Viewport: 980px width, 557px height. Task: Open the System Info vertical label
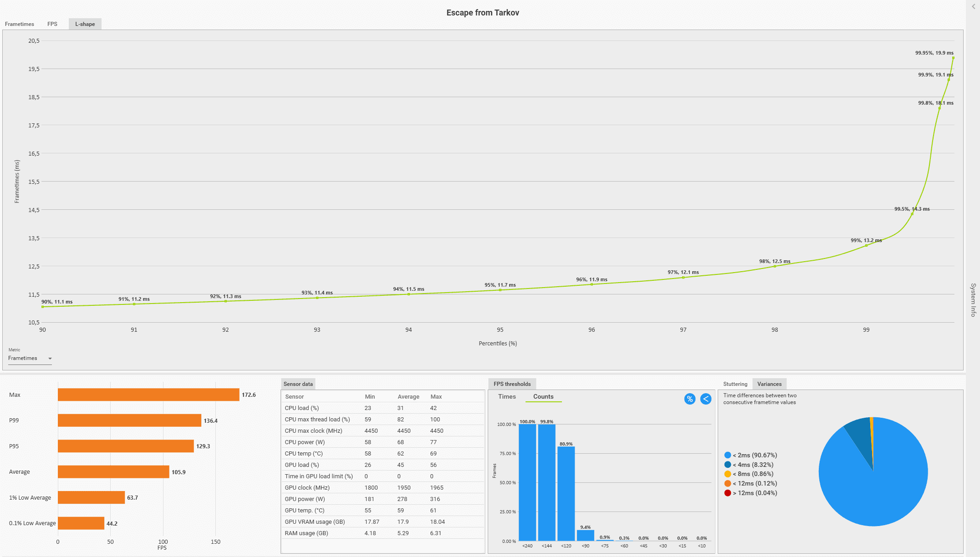pos(973,300)
